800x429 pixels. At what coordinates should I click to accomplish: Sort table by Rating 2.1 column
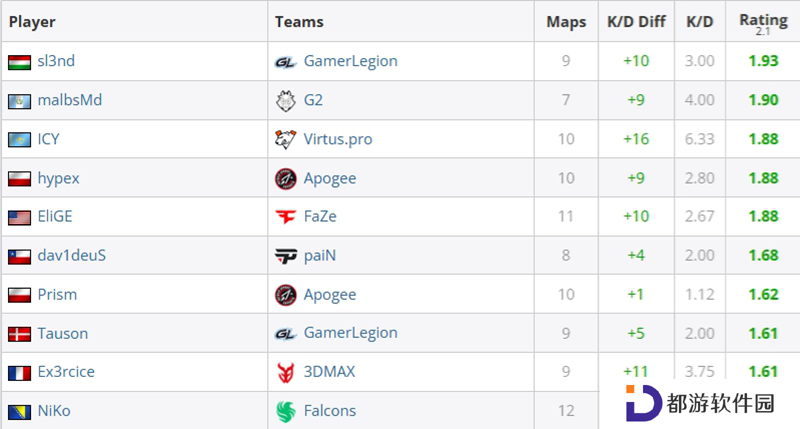763,23
